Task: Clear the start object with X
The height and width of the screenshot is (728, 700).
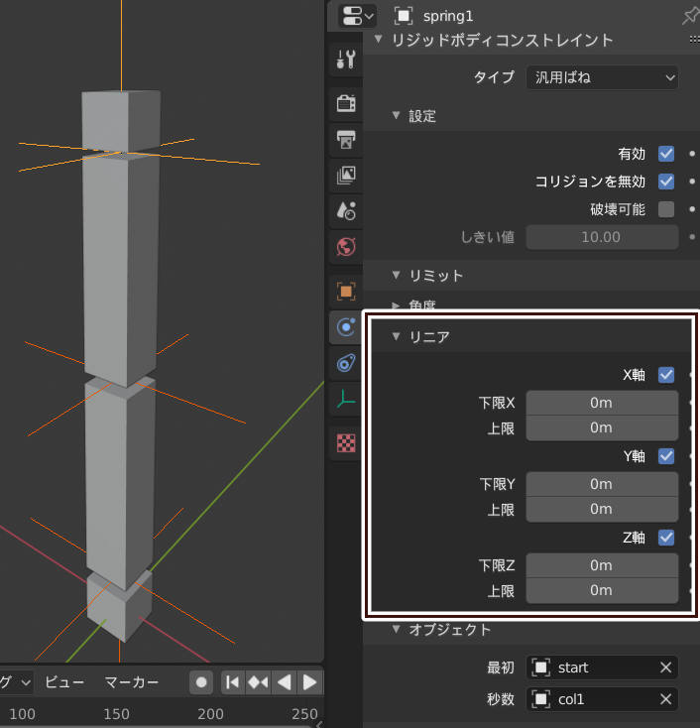Action: [665, 667]
